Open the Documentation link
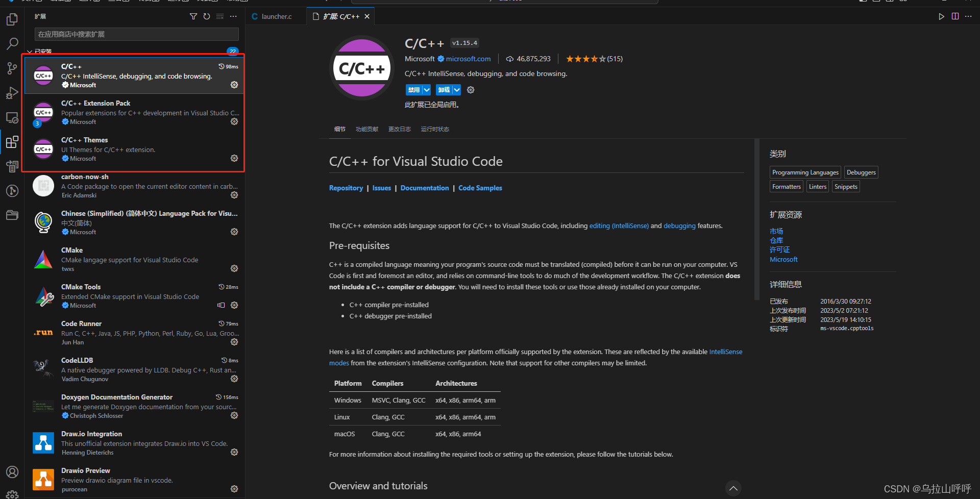 click(x=425, y=188)
